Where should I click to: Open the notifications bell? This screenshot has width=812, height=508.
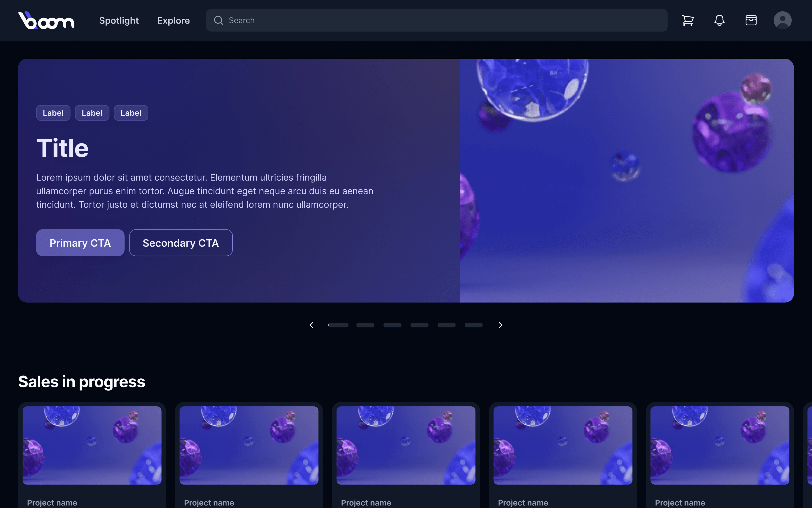719,21
